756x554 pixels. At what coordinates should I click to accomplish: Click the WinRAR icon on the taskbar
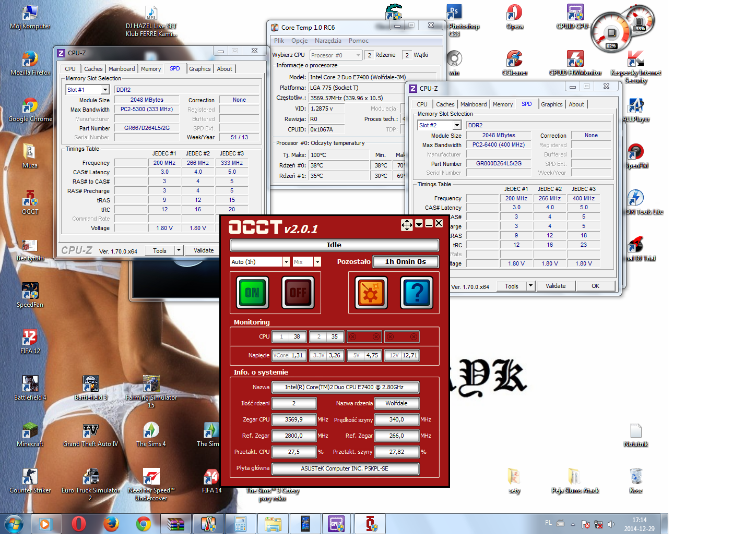176,524
